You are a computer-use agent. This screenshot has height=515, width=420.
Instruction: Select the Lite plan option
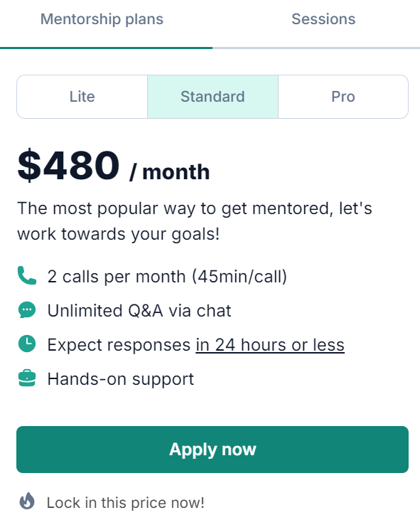click(82, 97)
